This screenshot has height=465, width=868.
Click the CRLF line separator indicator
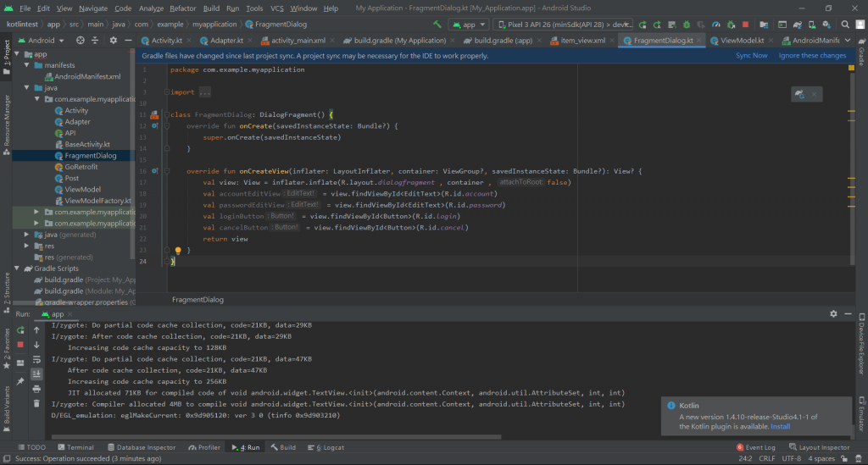pyautogui.click(x=766, y=458)
